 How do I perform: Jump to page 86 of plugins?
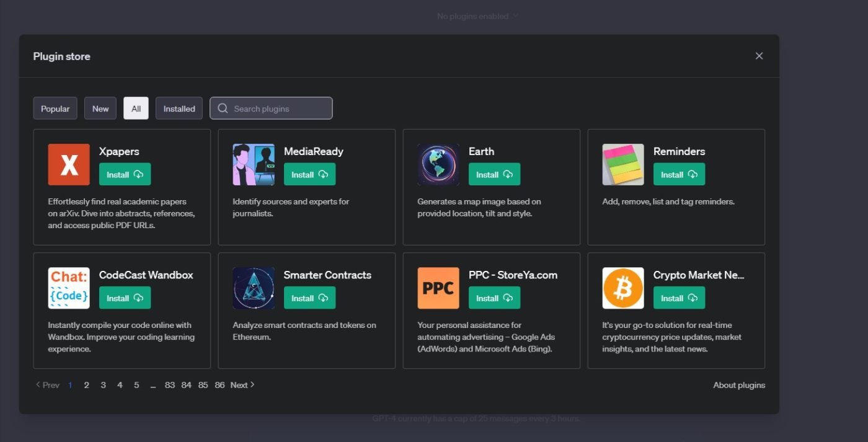pos(219,385)
